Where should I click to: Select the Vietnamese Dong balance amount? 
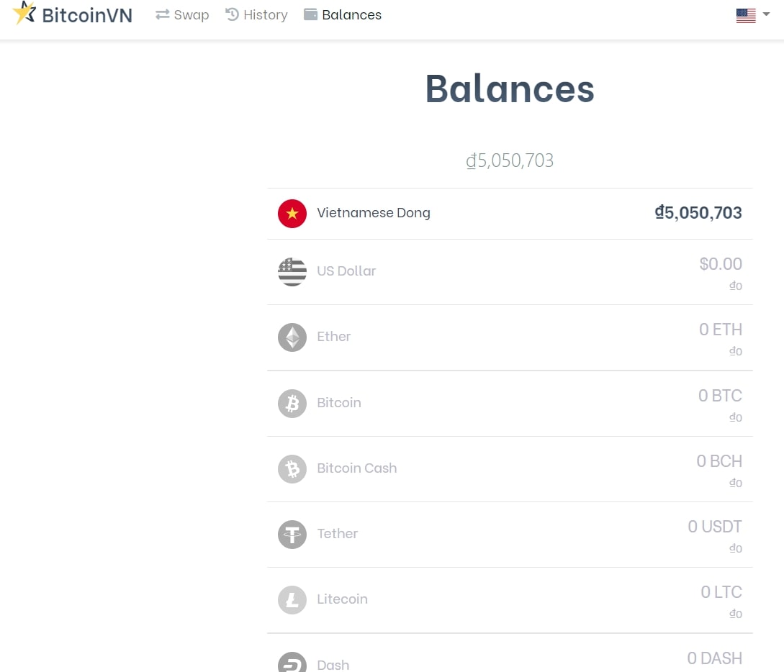(698, 213)
